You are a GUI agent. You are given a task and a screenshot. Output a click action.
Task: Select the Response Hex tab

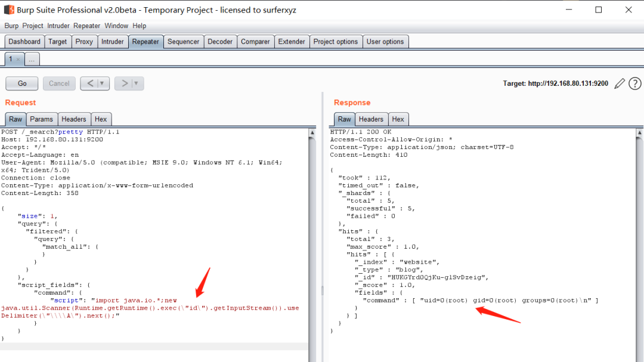[x=398, y=119]
